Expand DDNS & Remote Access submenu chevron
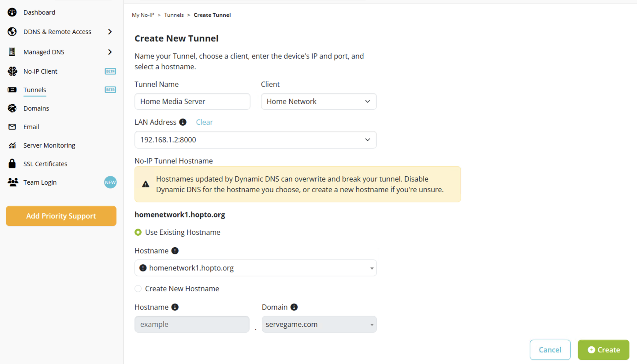The width and height of the screenshot is (637, 364). coord(110,32)
